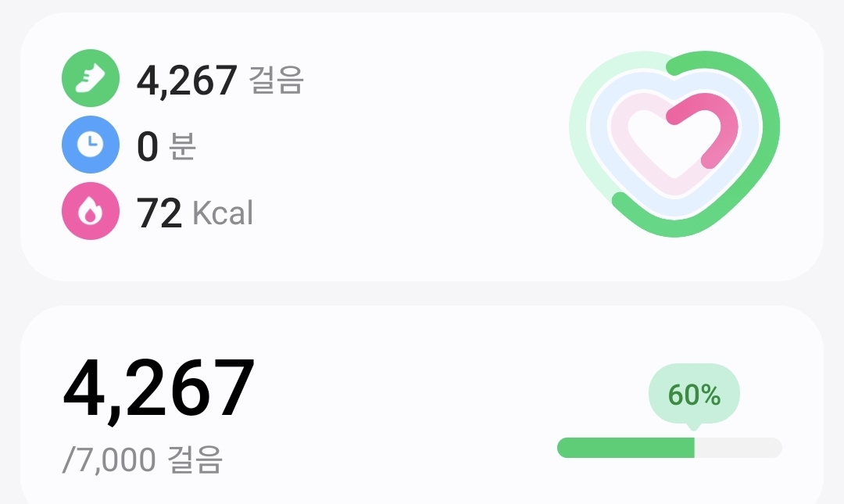This screenshot has height=504, width=844.
Task: Select the 4,267 step count in top card
Action: click(186, 79)
